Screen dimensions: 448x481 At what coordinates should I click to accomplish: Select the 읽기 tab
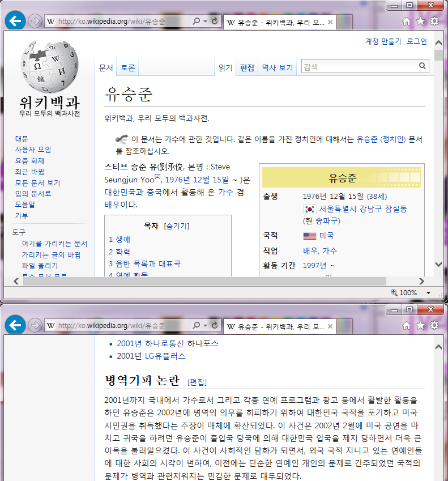225,67
